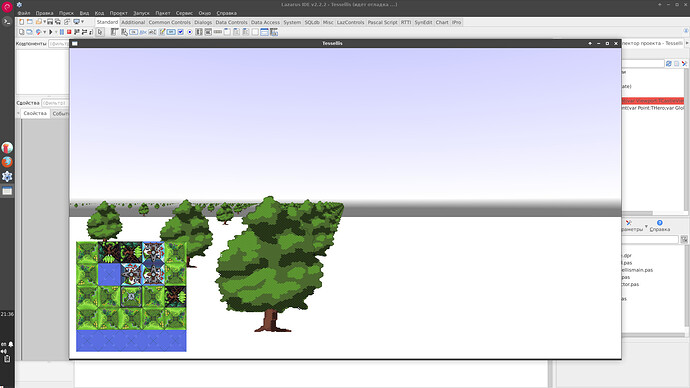This screenshot has width=690, height=388.
Task: Switch to the Common Controls palette tab
Action: [169, 22]
